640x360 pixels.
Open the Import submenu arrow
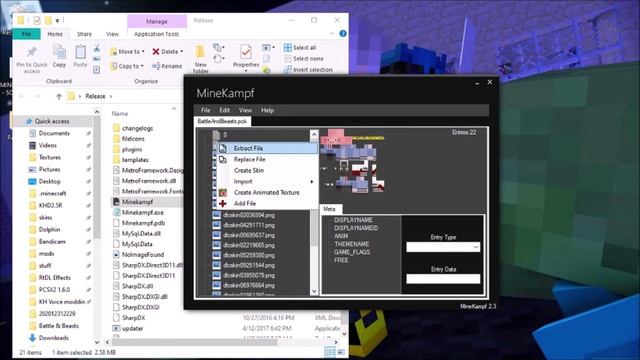point(312,182)
